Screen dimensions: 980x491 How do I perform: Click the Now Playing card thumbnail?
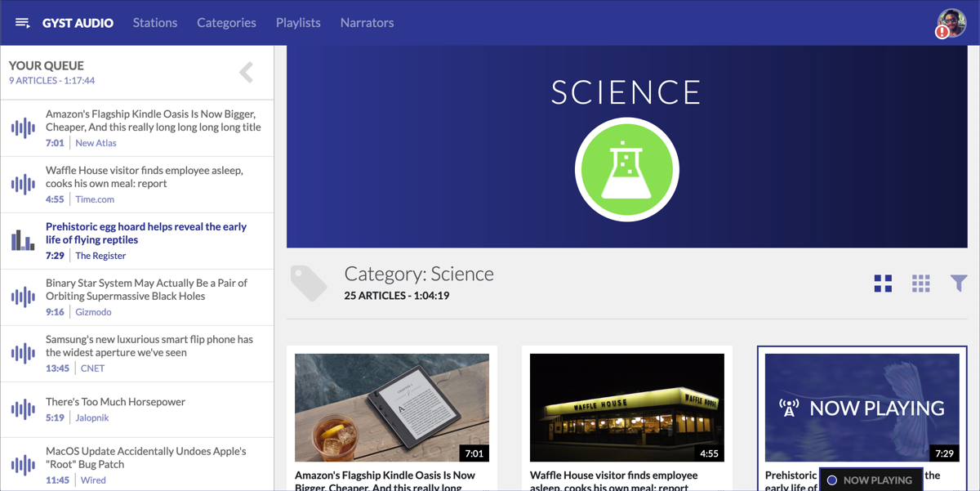tap(862, 408)
